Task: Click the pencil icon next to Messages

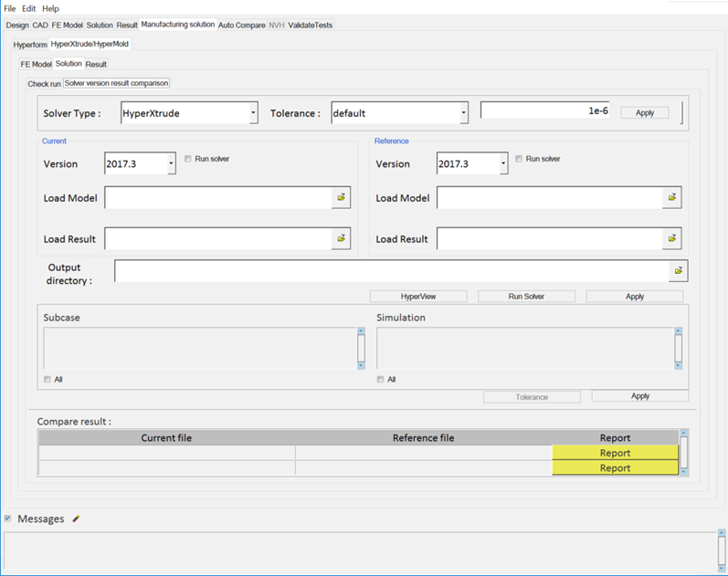Action: [77, 519]
